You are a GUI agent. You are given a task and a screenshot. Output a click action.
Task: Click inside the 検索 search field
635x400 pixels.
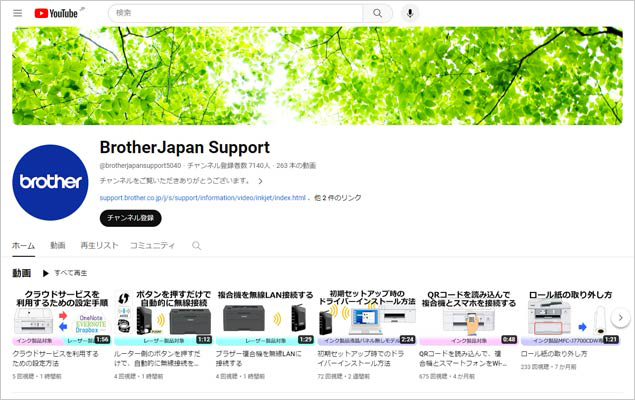click(236, 13)
